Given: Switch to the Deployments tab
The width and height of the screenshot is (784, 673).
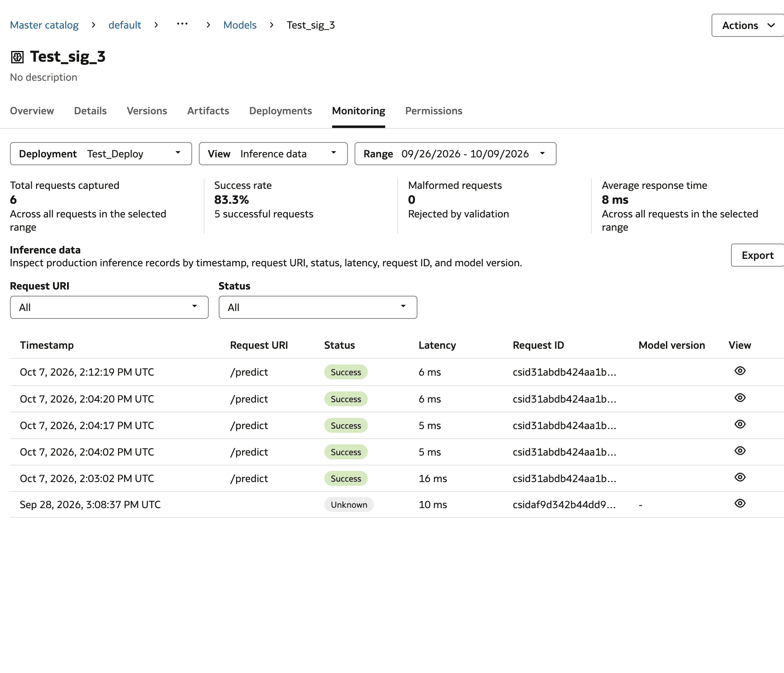Looking at the screenshot, I should 280,111.
